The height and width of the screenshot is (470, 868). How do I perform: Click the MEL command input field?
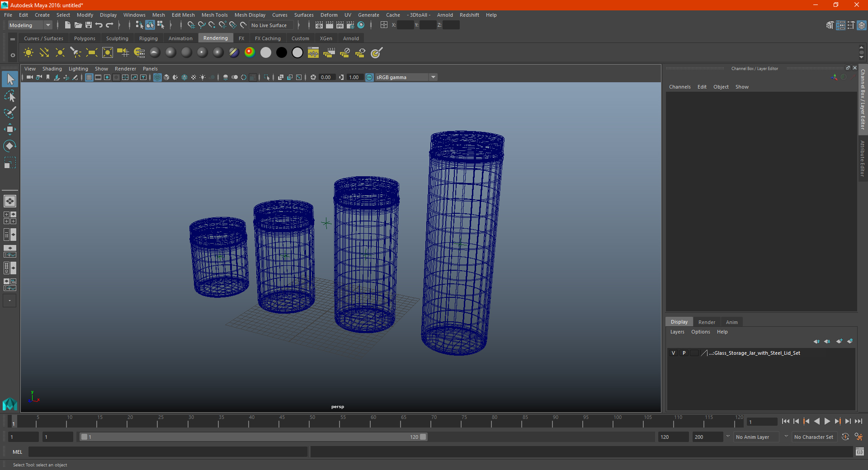168,451
